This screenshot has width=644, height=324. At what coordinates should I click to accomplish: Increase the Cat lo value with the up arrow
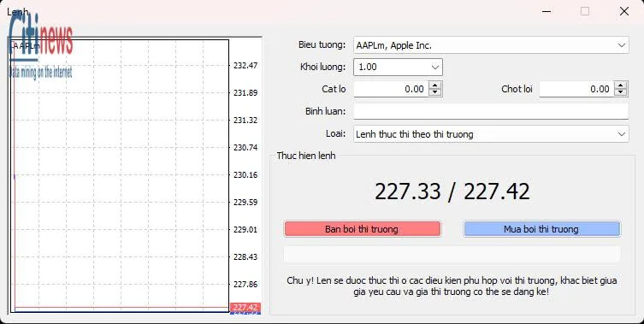click(435, 85)
